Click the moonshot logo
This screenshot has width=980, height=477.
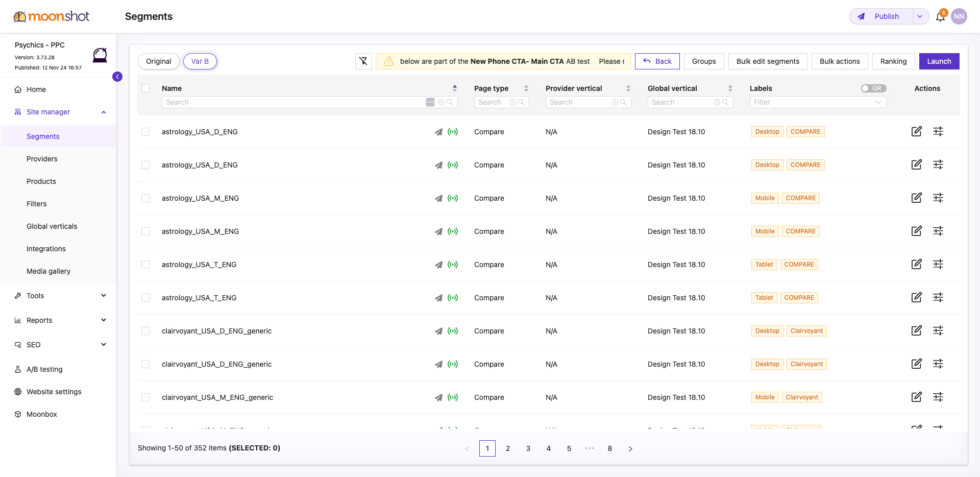pos(51,16)
